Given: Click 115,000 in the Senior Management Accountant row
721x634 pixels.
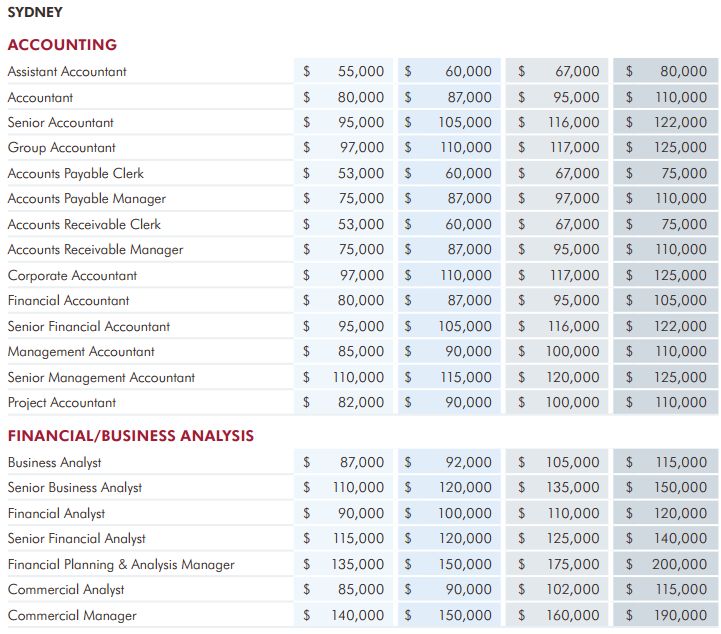Looking at the screenshot, I should [x=466, y=377].
